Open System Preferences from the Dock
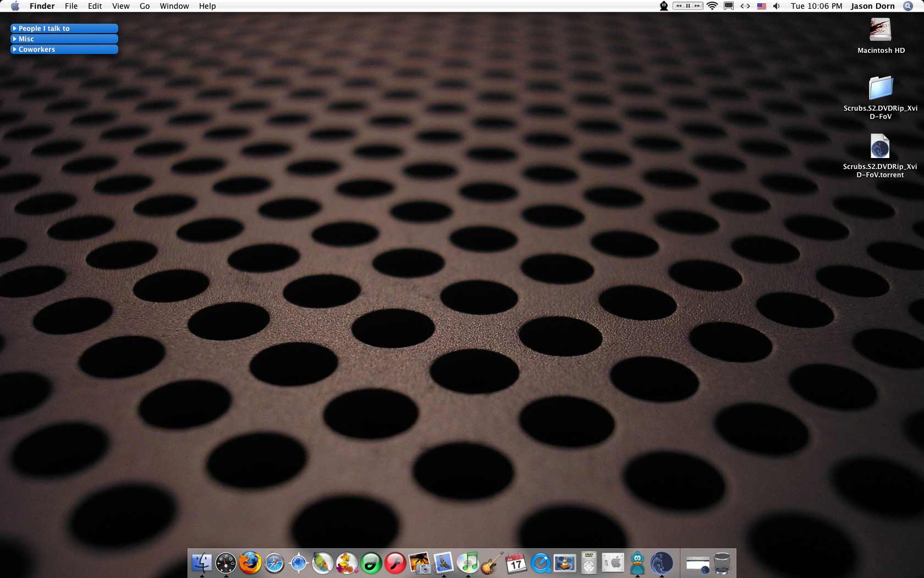This screenshot has height=578, width=924. (613, 563)
